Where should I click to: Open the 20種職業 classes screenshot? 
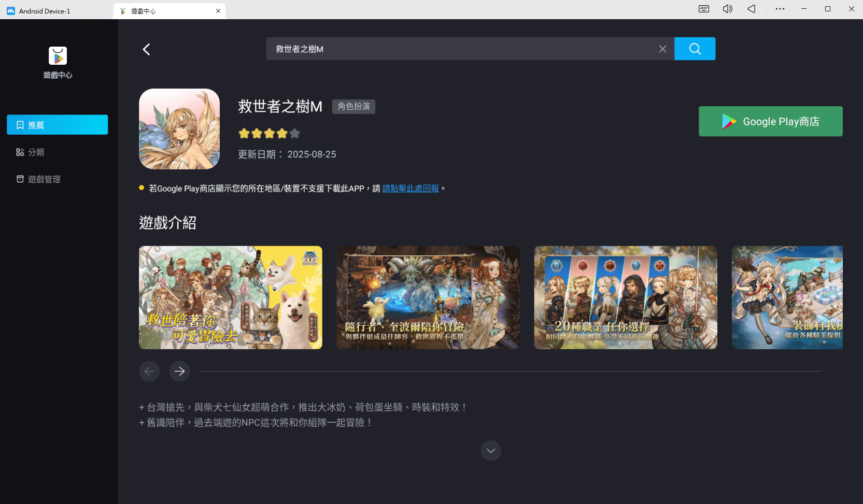click(x=626, y=297)
